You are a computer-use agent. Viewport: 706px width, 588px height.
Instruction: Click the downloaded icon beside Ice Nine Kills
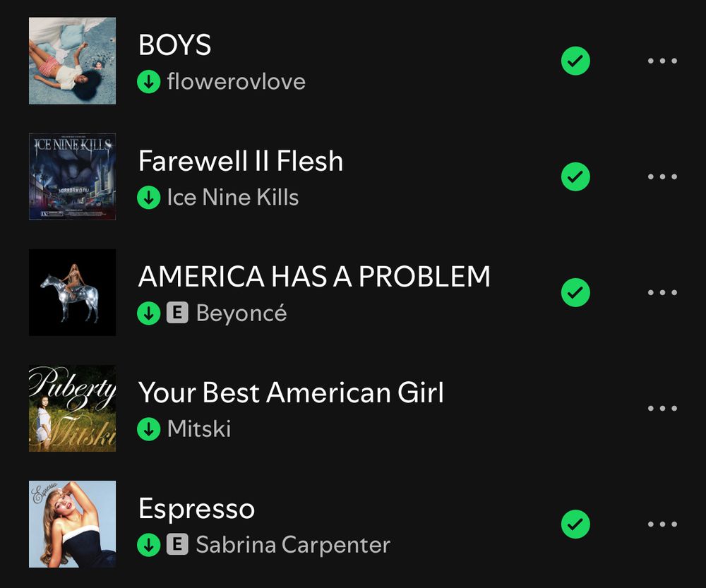click(148, 198)
